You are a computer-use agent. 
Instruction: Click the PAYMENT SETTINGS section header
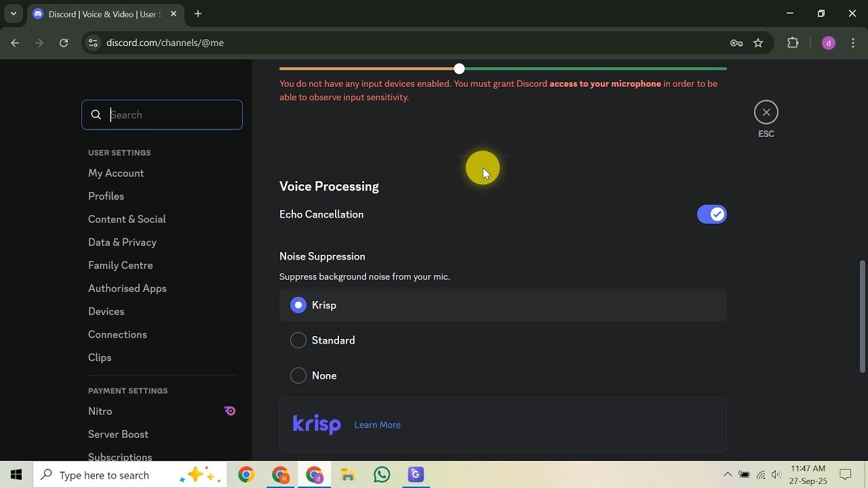click(x=127, y=391)
